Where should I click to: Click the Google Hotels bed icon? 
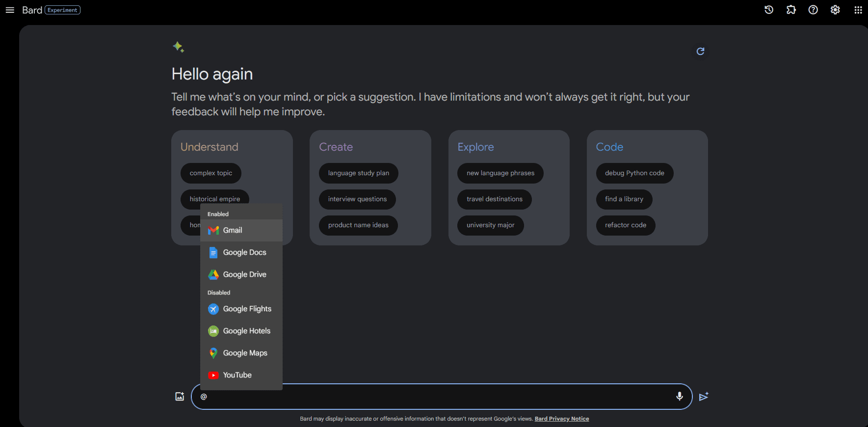click(213, 331)
